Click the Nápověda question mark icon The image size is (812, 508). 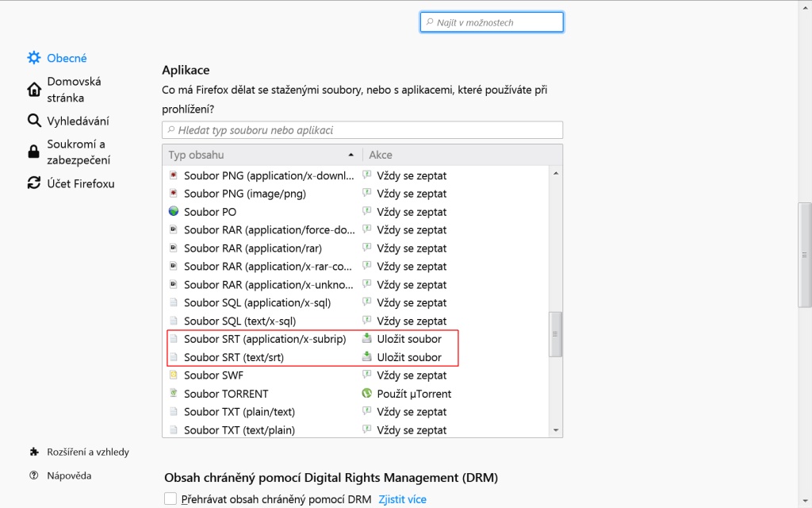pos(34,475)
